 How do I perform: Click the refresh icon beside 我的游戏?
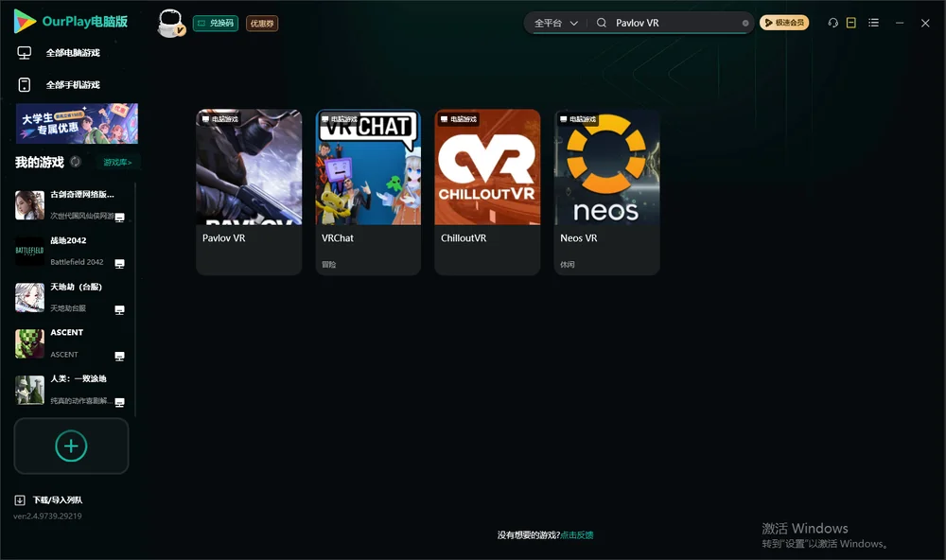[x=76, y=162]
